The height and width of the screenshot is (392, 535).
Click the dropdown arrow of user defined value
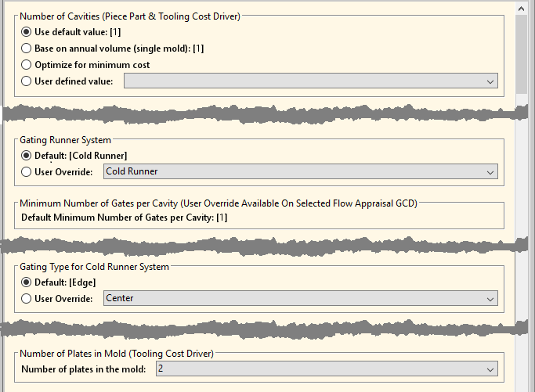click(x=490, y=81)
